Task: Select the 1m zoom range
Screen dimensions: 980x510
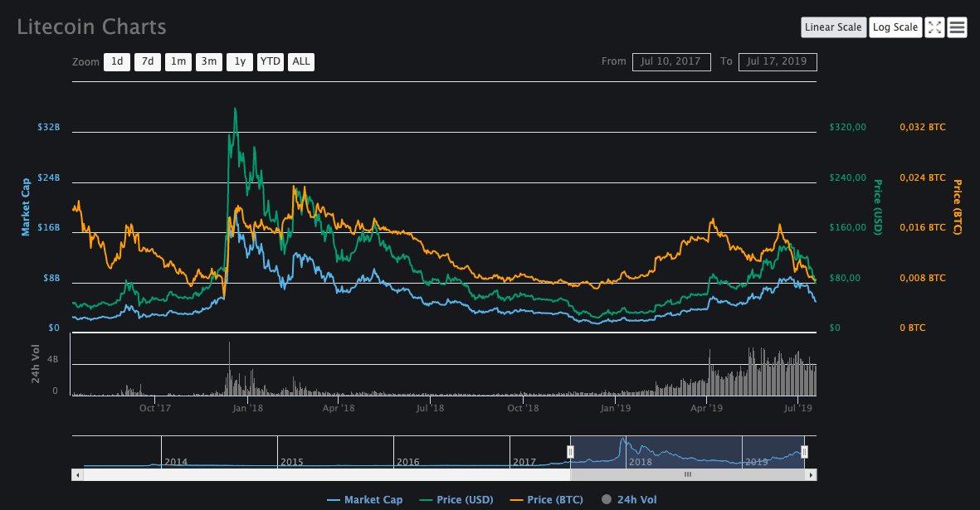Action: 178,61
